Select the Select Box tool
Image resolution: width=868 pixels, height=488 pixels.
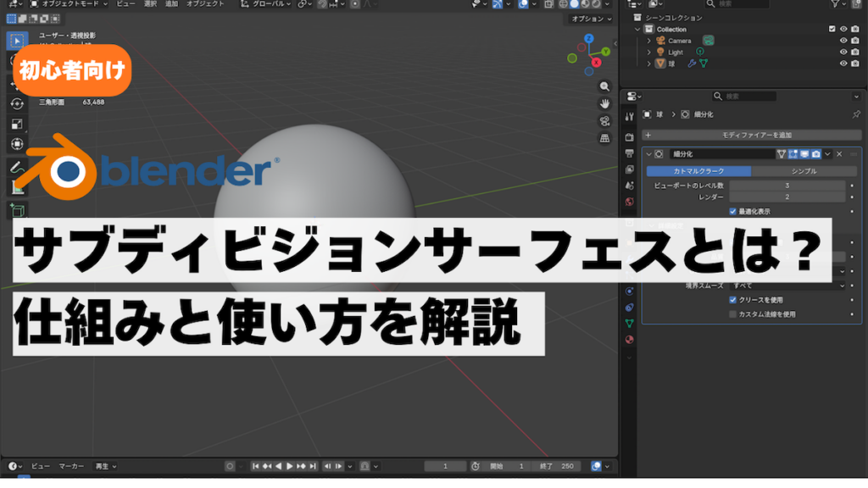coord(17,41)
